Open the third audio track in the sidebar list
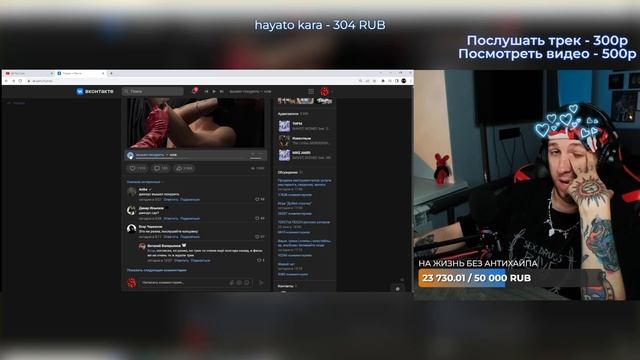Screen dimensions: 640x360 point(305,155)
